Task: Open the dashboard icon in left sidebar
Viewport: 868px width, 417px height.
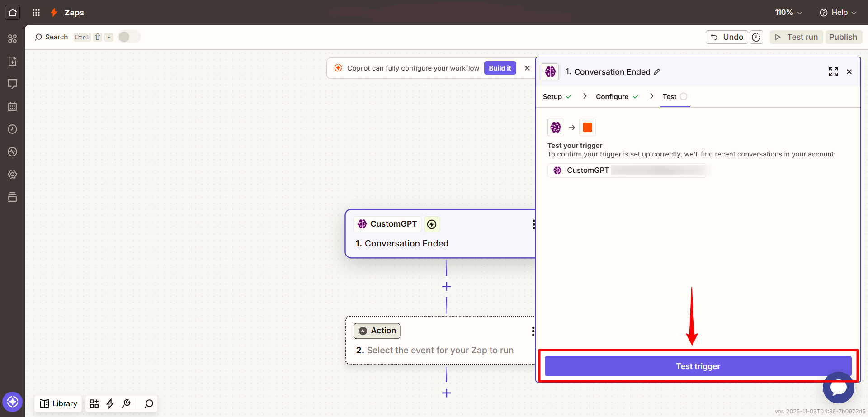Action: click(x=13, y=39)
